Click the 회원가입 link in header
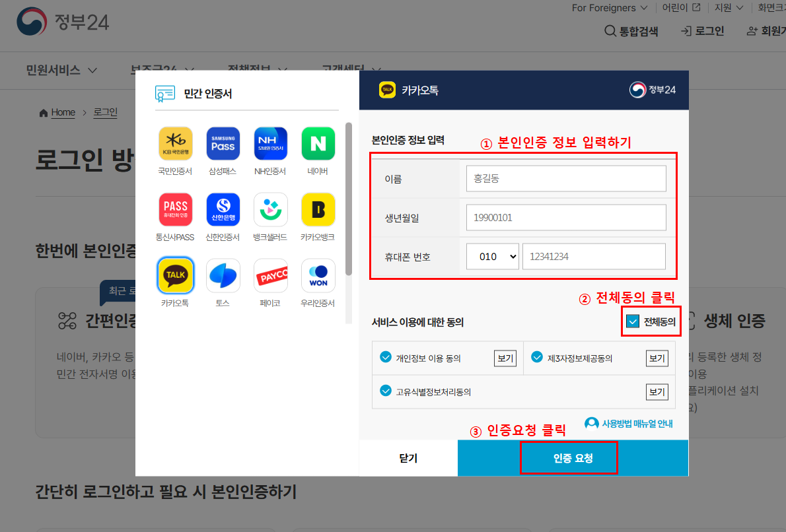 (x=766, y=31)
